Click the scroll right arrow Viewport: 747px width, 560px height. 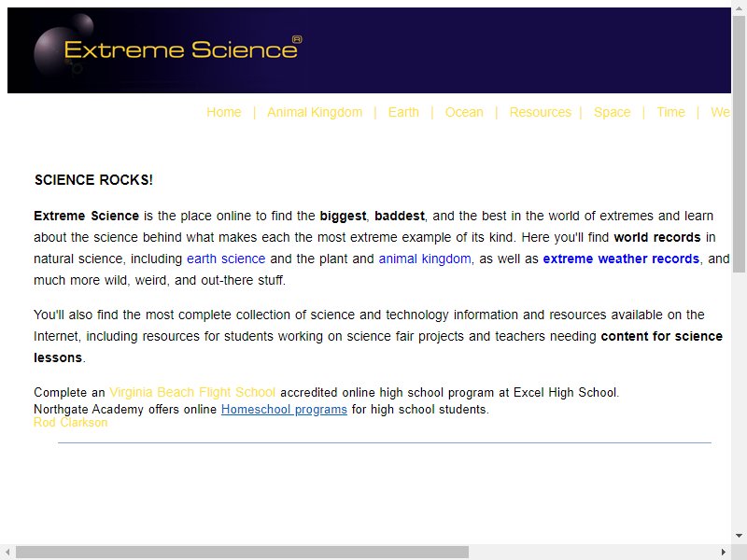[724, 553]
